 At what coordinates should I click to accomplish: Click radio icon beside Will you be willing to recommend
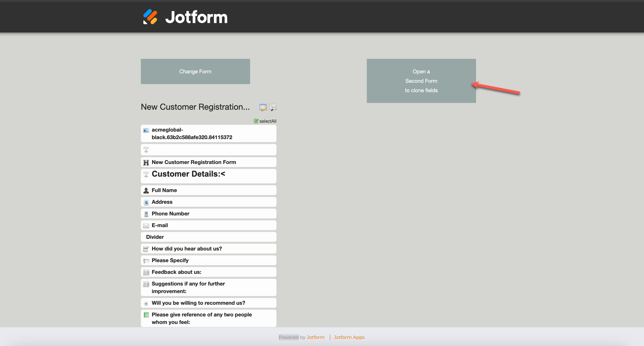click(146, 303)
